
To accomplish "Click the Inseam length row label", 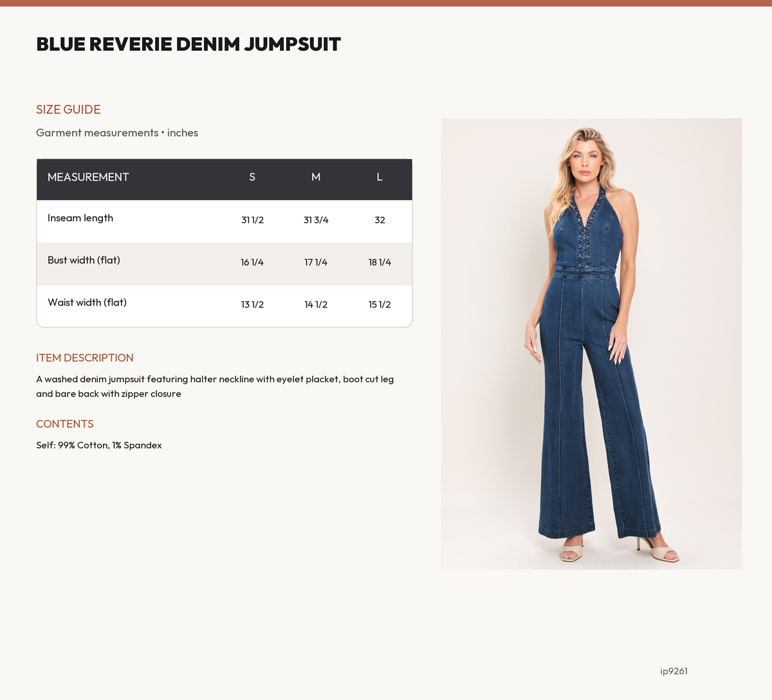I will coord(80,218).
